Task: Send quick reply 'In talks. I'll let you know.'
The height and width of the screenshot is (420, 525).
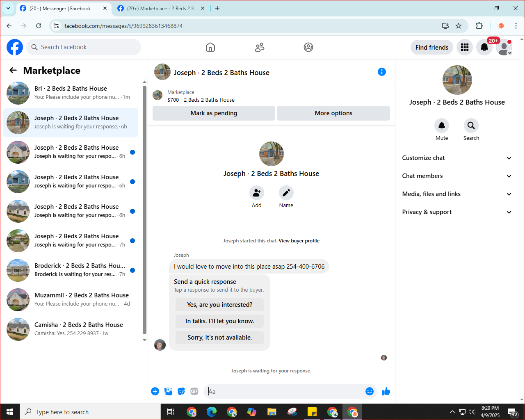Action: tap(220, 321)
